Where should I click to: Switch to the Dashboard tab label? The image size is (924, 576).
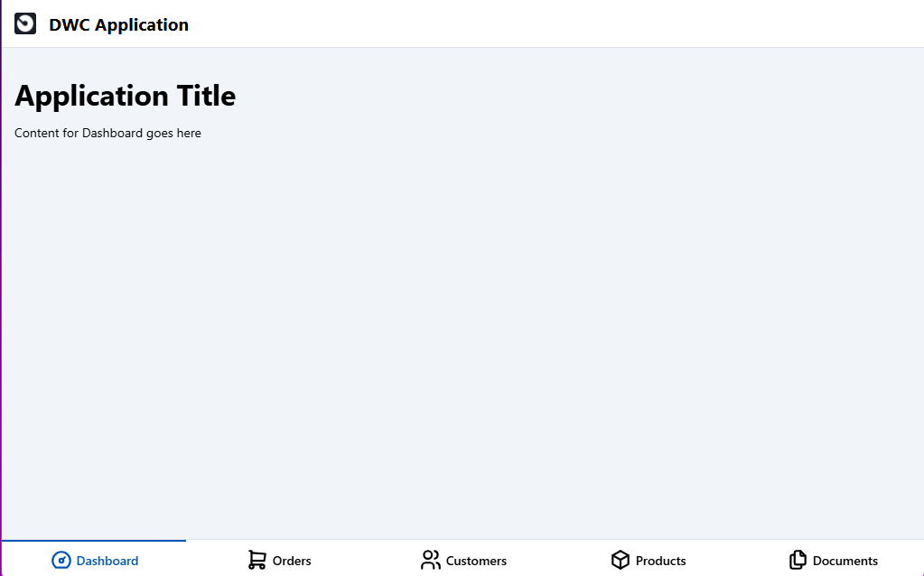click(x=107, y=561)
